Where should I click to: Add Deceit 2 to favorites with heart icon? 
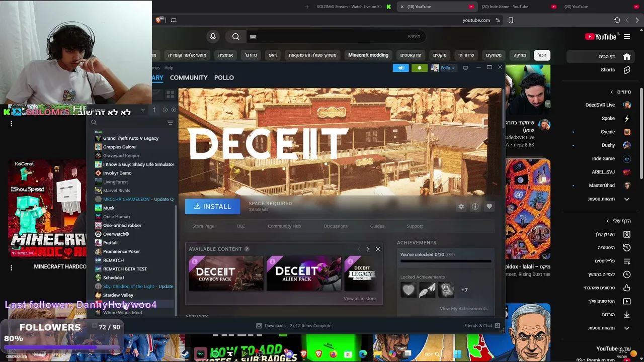click(x=489, y=207)
